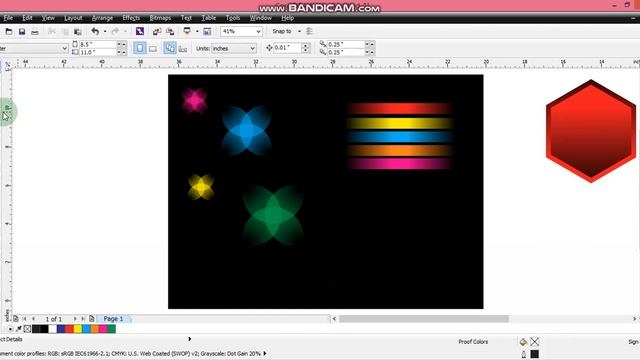Set page orientation to Landscape

[153, 49]
